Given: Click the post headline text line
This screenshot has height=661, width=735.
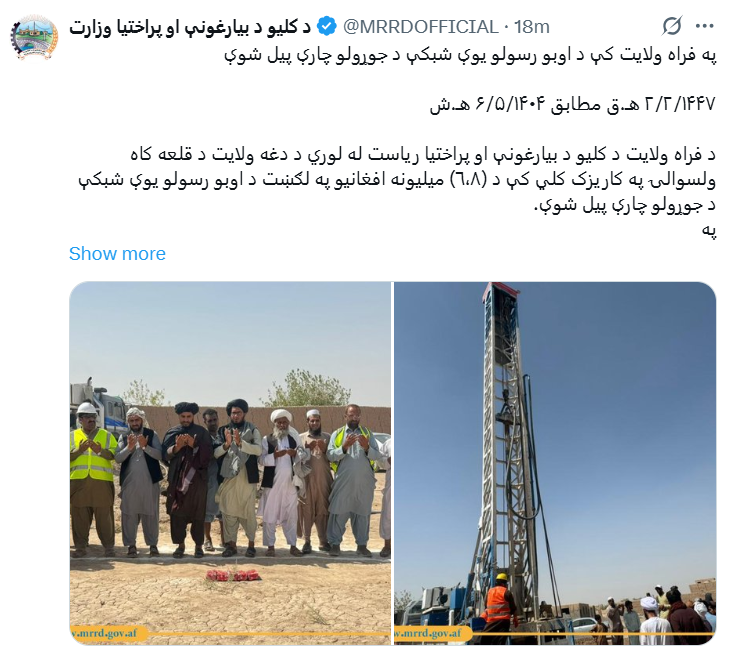Looking at the screenshot, I should [x=470, y=55].
